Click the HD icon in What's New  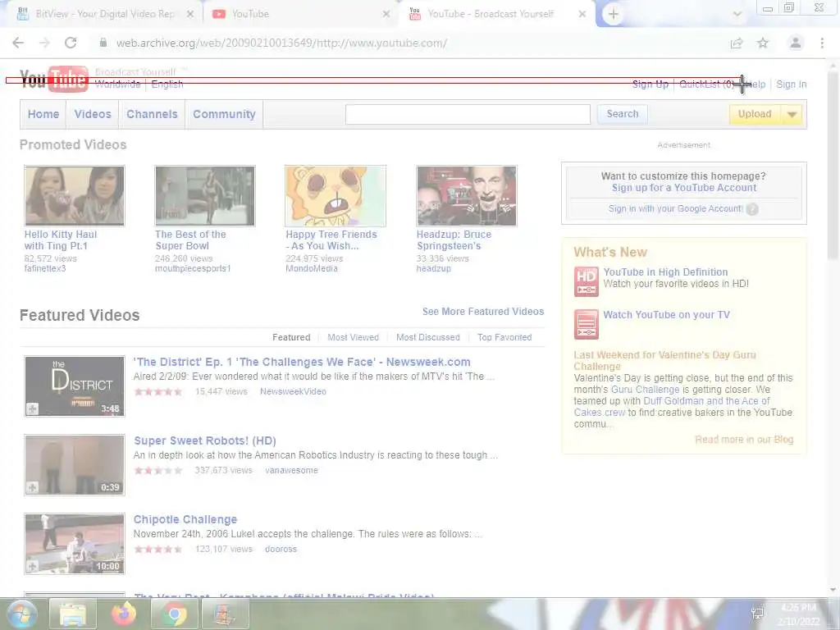[x=586, y=281]
